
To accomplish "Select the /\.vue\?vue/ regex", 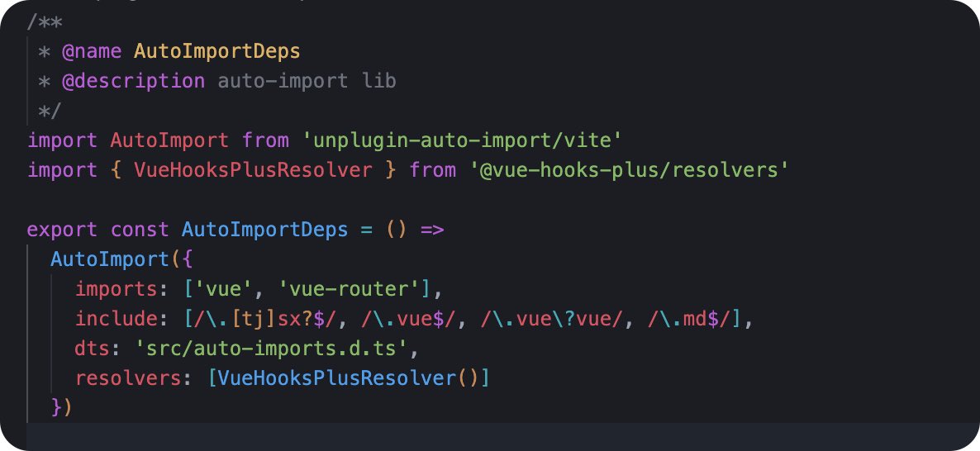I will click(x=552, y=319).
